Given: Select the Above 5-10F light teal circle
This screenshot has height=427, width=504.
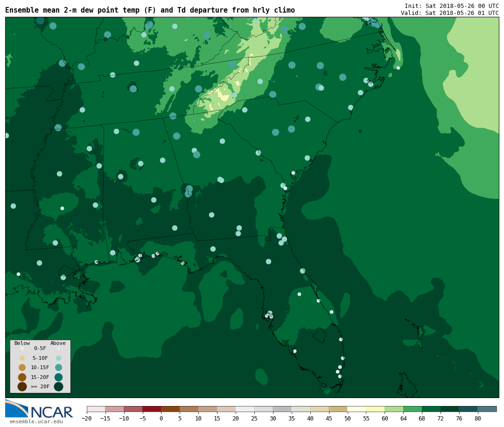Looking at the screenshot, I should [58, 358].
